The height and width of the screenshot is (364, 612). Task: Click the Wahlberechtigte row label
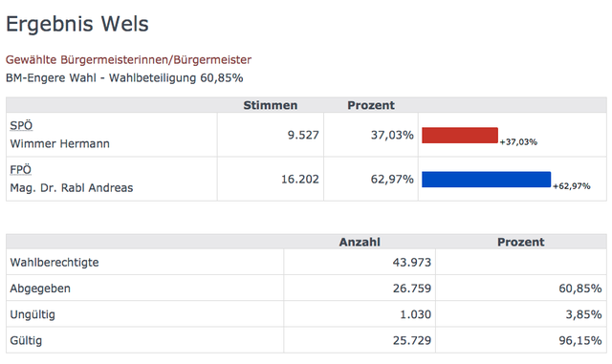click(55, 262)
